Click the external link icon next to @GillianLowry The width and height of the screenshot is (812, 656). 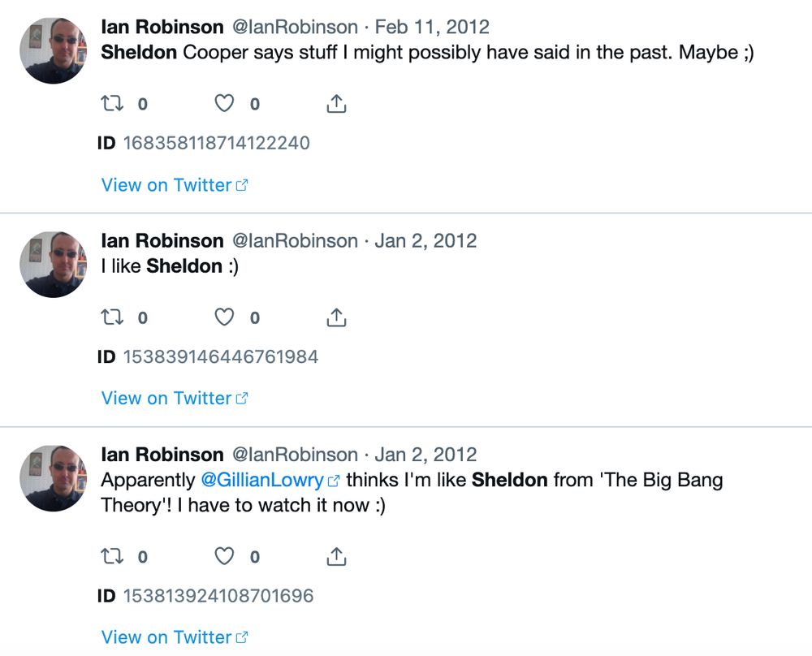(333, 480)
